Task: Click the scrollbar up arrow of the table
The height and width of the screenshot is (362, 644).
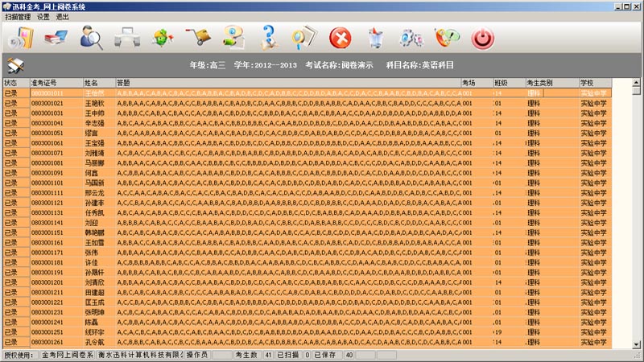Action: tap(637, 83)
